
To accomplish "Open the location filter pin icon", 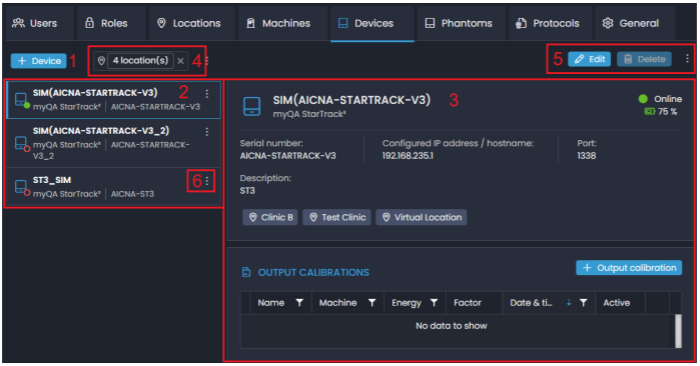I will [101, 61].
